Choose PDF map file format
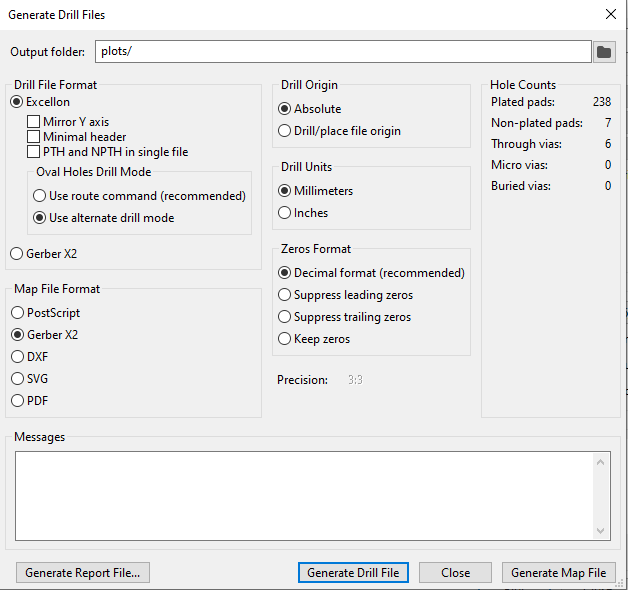Image resolution: width=628 pixels, height=590 pixels. click(x=30, y=401)
